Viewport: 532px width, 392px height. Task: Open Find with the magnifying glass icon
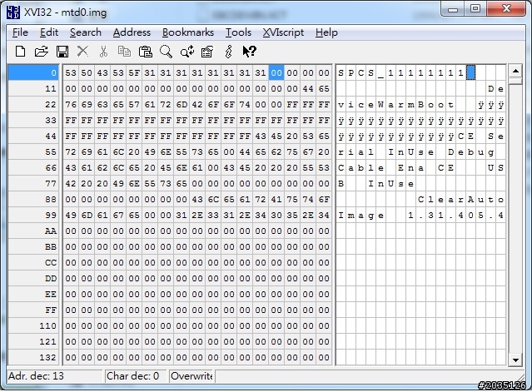click(x=166, y=52)
